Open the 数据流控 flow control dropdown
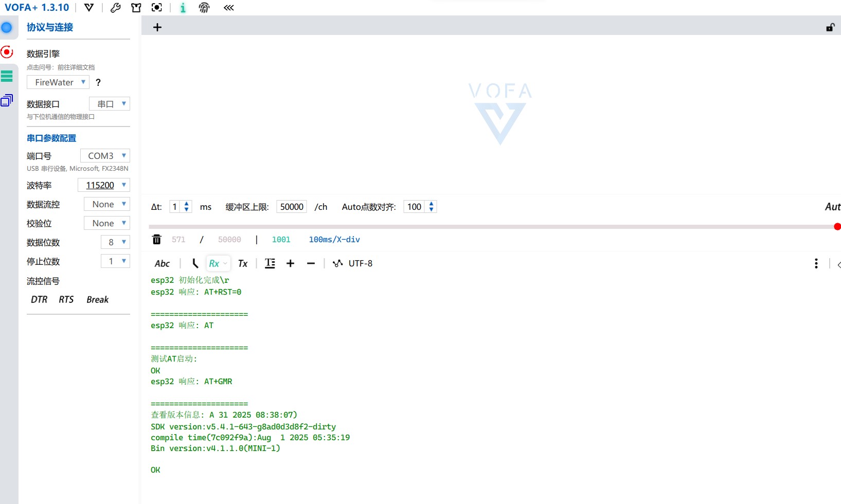Screen dimensions: 841x504 click(x=107, y=204)
